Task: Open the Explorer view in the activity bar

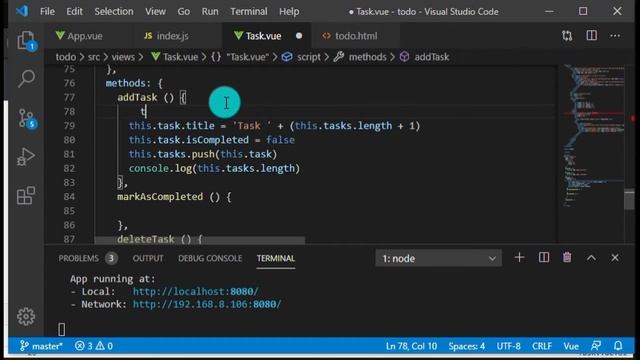Action: coord(26,41)
